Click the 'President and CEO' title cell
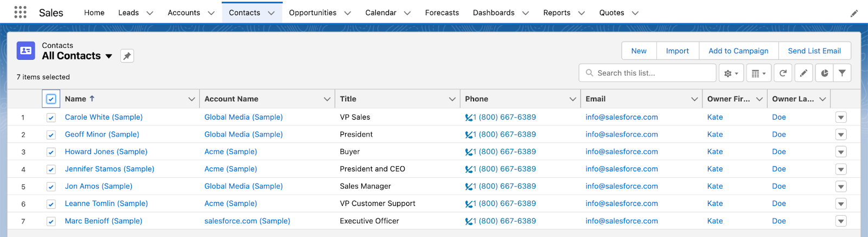This screenshot has width=868, height=237. (x=373, y=169)
